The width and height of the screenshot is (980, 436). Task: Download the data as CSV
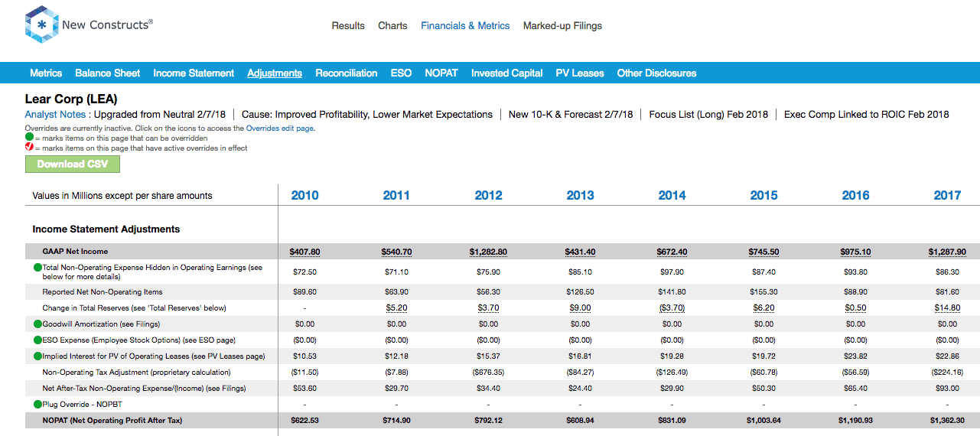pos(73,164)
